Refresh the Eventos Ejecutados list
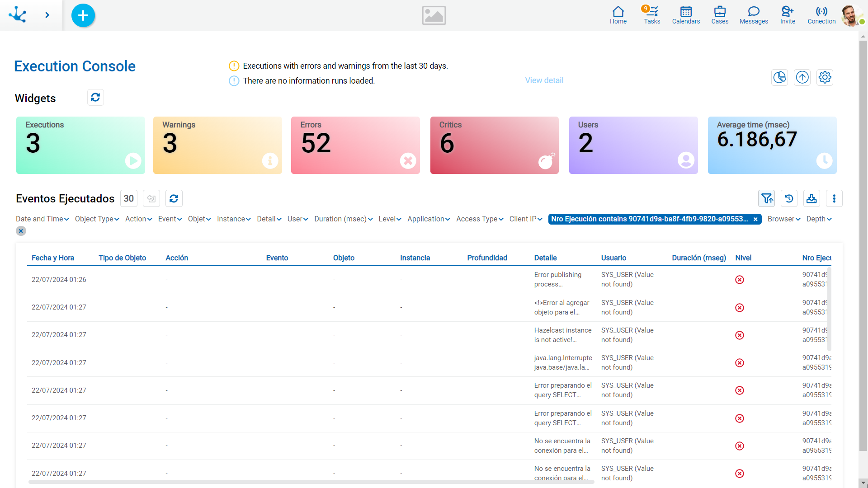 point(174,198)
